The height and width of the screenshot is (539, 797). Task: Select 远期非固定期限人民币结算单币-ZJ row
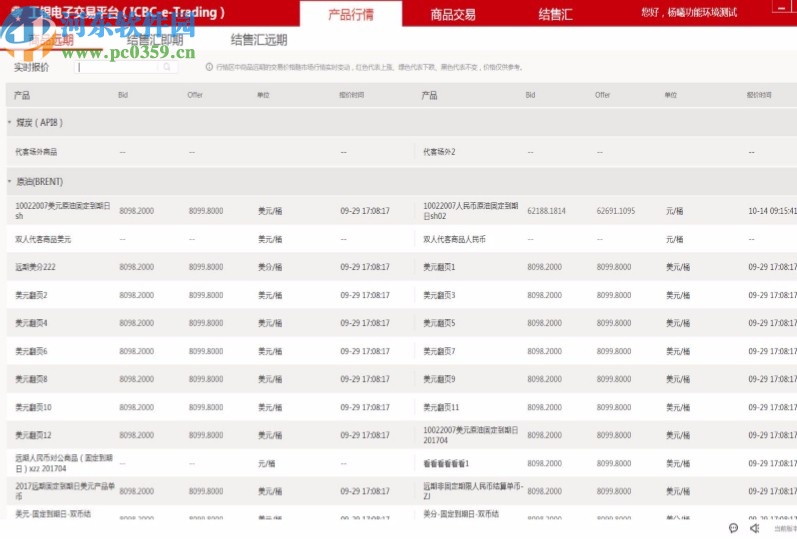606,491
